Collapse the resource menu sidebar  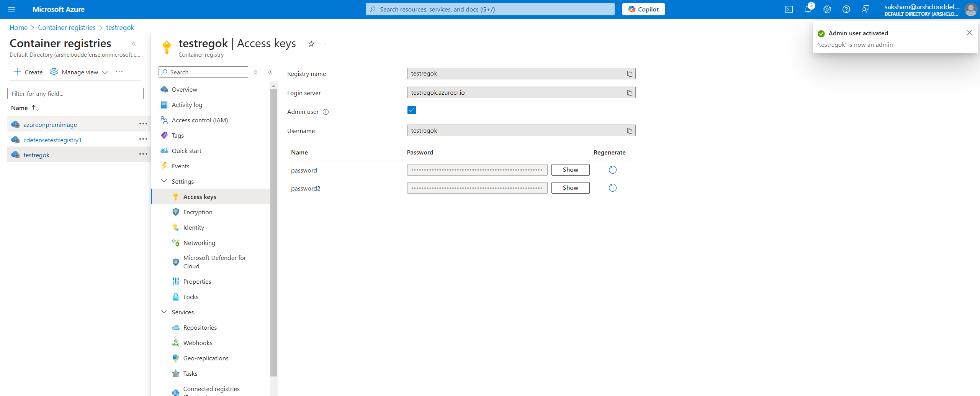point(270,72)
